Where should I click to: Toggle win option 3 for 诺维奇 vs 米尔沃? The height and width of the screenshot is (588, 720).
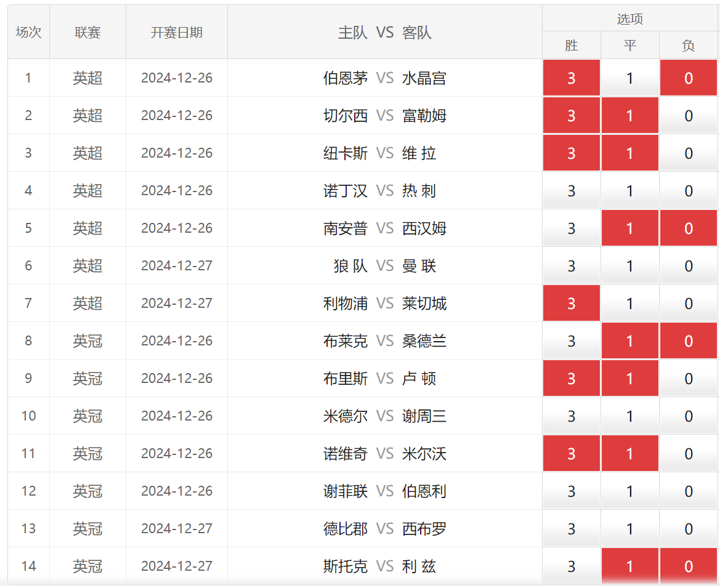coord(571,454)
